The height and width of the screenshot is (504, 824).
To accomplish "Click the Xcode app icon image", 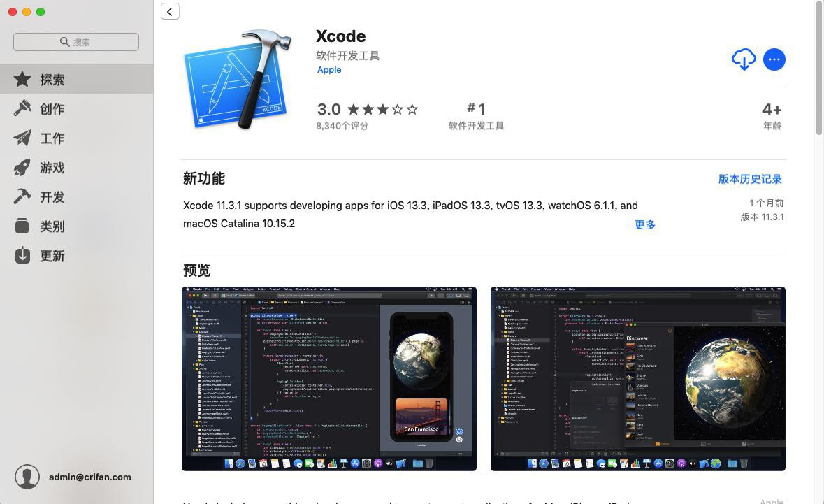I will (238, 80).
